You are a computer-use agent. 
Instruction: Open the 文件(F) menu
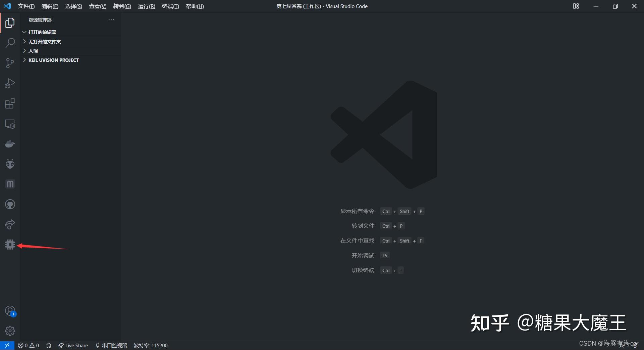pos(26,6)
